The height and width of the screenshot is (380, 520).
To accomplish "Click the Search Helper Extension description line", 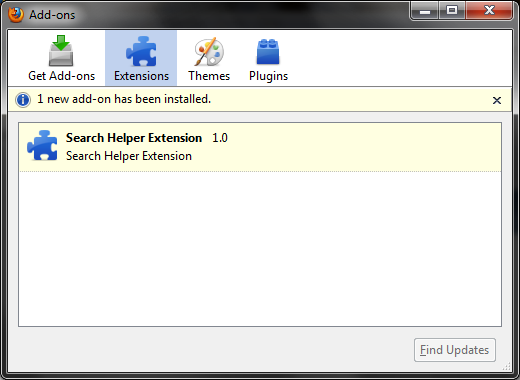I will (129, 156).
